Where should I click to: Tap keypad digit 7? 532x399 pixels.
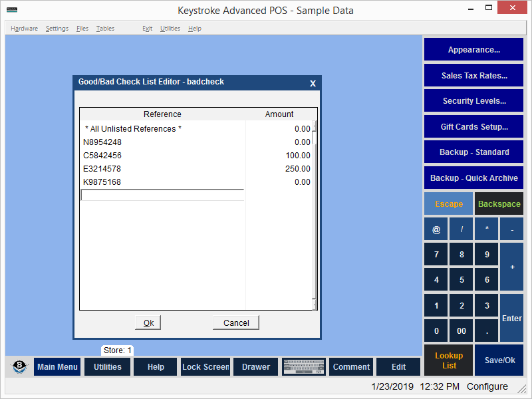click(x=436, y=254)
